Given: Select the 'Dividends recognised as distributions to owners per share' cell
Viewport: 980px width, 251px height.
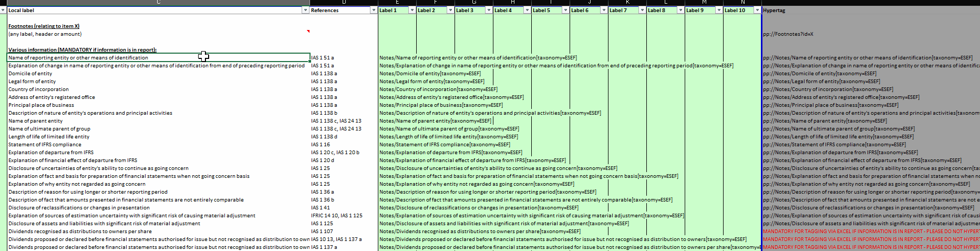Looking at the screenshot, I should click(80, 232).
